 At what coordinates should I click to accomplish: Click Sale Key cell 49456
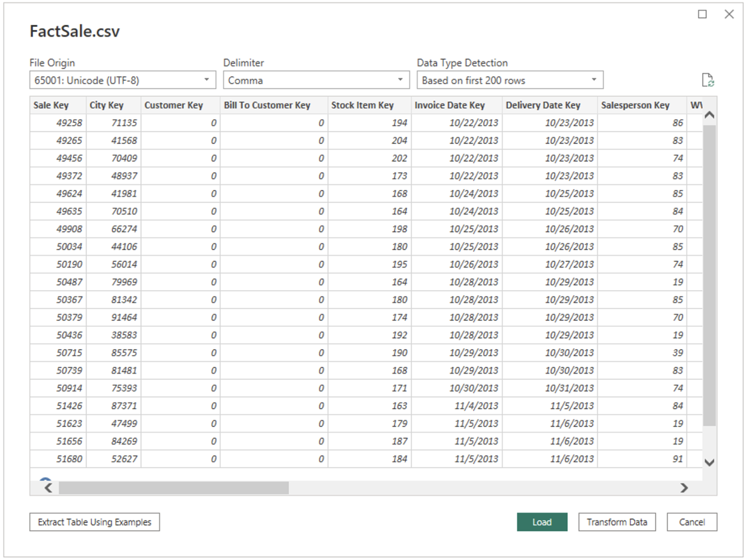(x=58, y=158)
